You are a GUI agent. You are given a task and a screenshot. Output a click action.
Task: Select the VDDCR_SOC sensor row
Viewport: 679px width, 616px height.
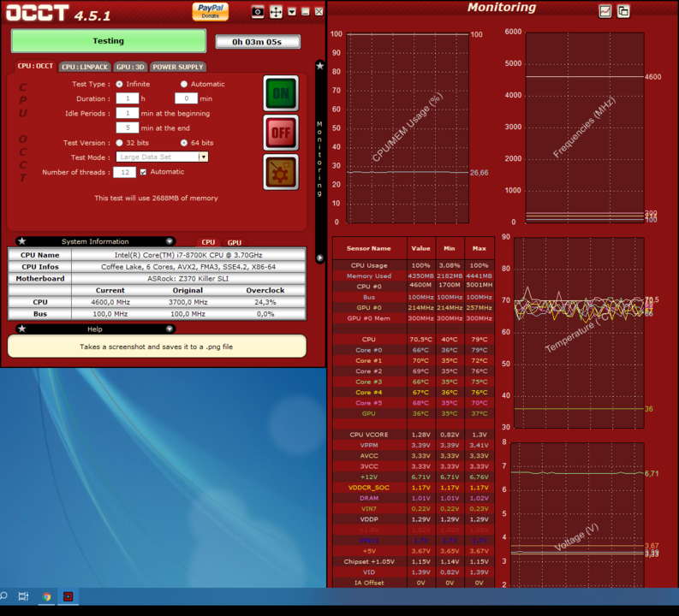(414, 488)
